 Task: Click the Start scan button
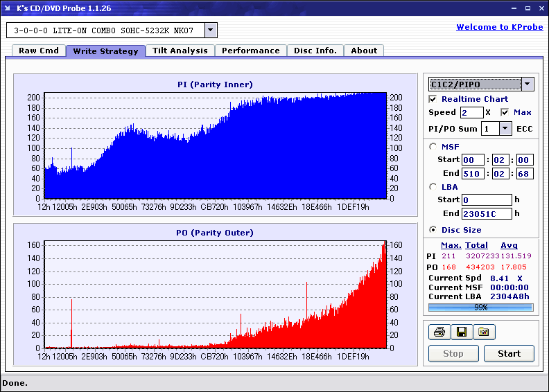tap(509, 353)
